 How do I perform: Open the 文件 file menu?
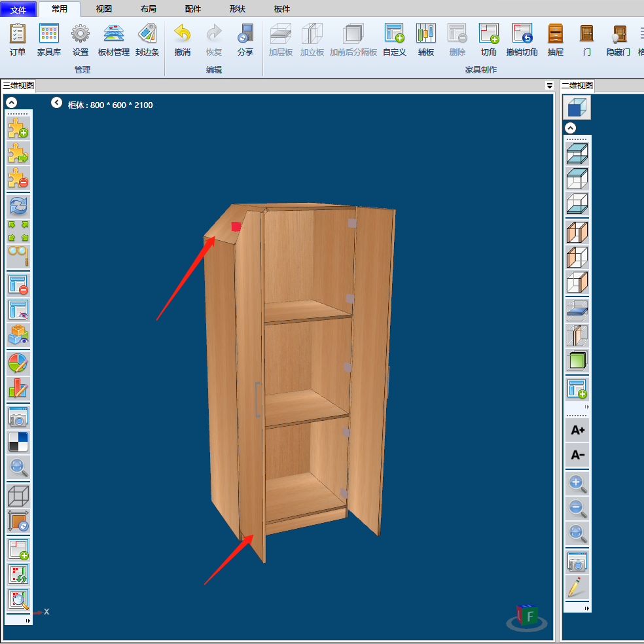pos(18,9)
